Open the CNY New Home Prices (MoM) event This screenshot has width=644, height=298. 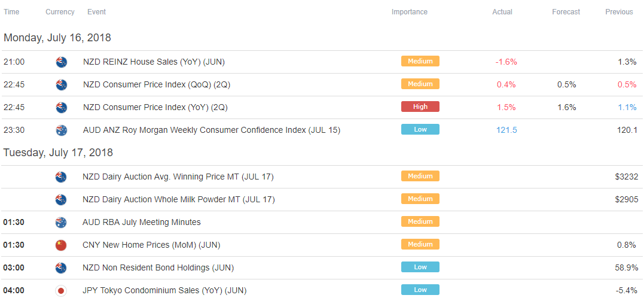click(x=151, y=245)
